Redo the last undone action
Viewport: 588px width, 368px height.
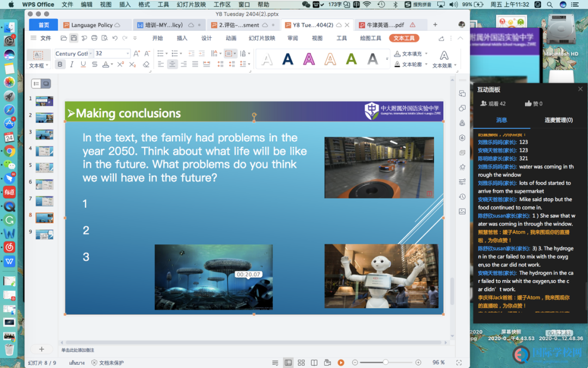click(x=125, y=38)
